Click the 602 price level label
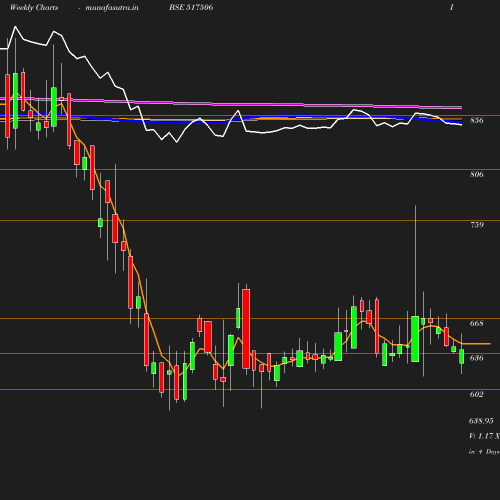This screenshot has width=500, height=500. click(x=477, y=394)
